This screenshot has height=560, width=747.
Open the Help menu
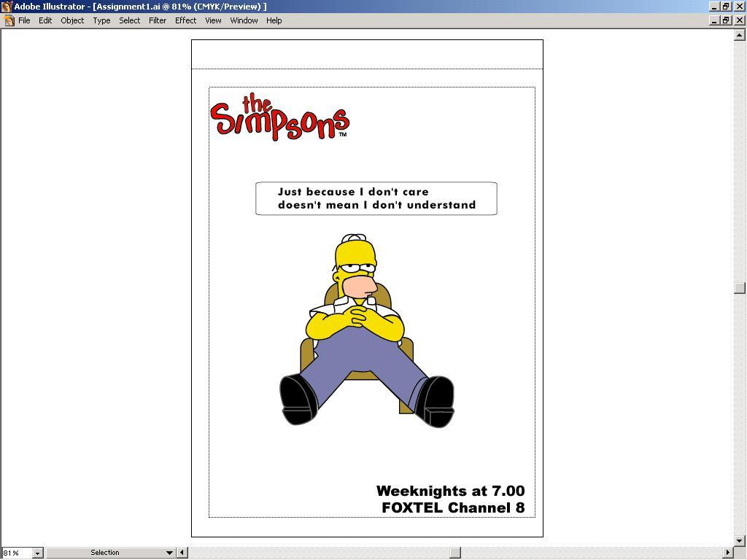tap(274, 20)
